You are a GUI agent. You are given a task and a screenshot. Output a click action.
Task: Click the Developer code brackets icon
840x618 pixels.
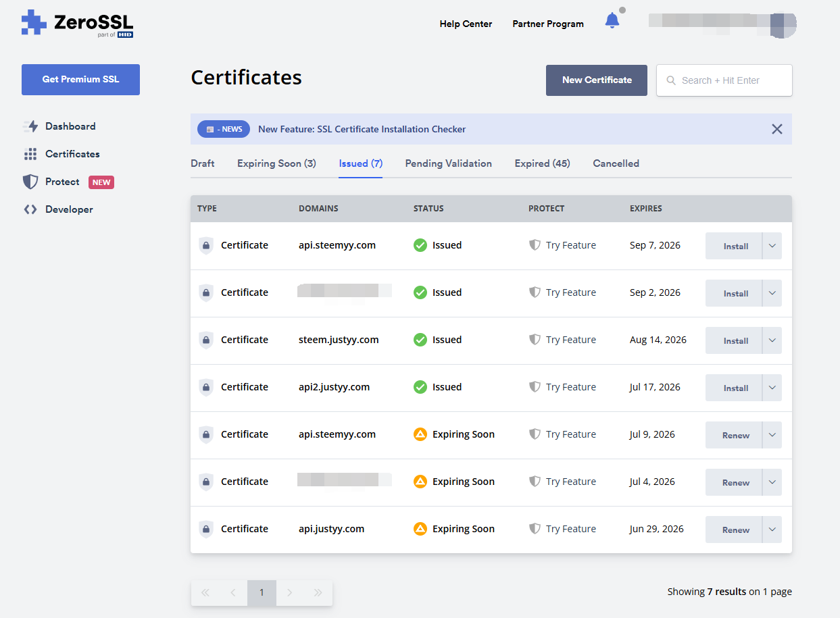click(30, 209)
